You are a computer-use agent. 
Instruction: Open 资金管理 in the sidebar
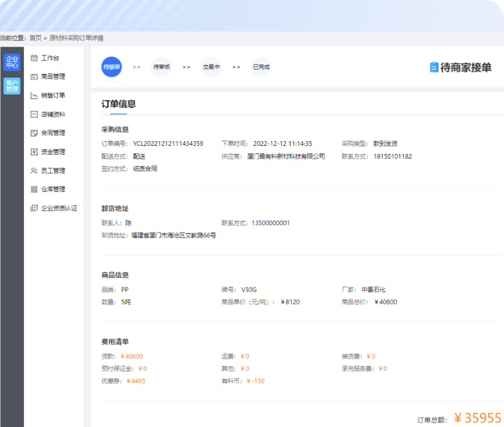[53, 152]
